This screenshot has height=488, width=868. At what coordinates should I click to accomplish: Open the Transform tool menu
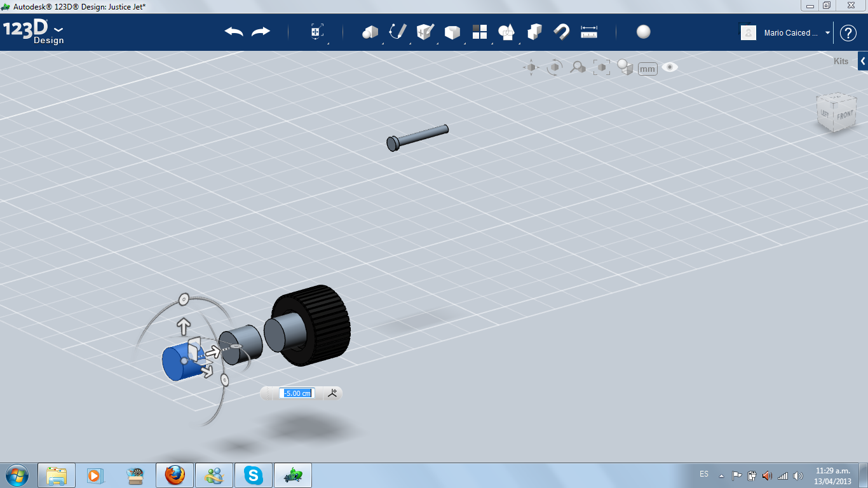pos(317,32)
